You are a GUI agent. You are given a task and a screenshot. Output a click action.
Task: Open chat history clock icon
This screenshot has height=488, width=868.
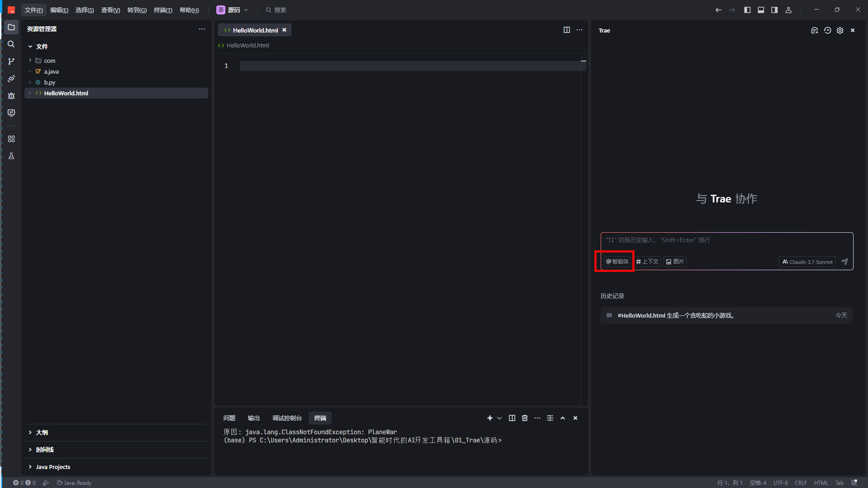pyautogui.click(x=827, y=30)
